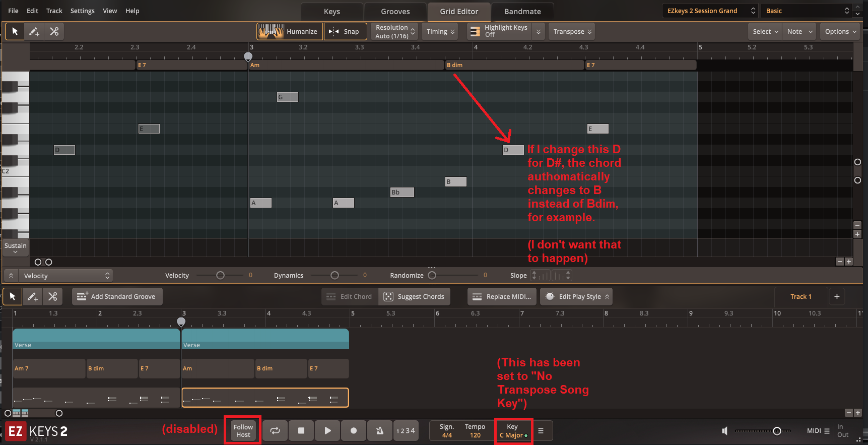Image resolution: width=868 pixels, height=445 pixels.
Task: Zoom in the song track timeline
Action: [x=858, y=413]
